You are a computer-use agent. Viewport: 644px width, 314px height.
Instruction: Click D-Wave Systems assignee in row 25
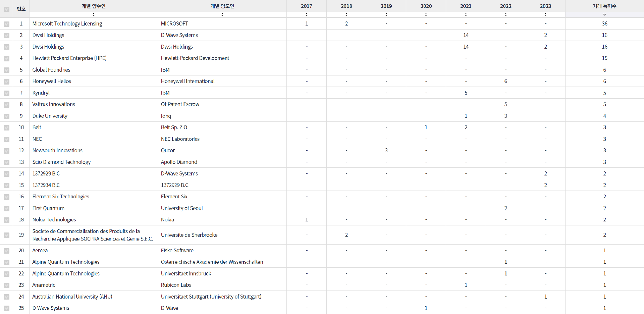click(x=51, y=308)
